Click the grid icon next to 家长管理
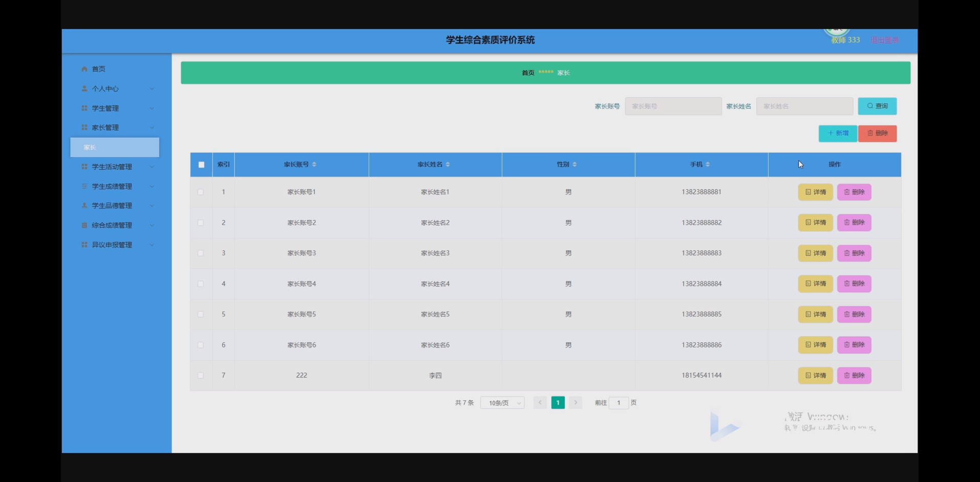Image resolution: width=980 pixels, height=482 pixels. click(x=84, y=127)
